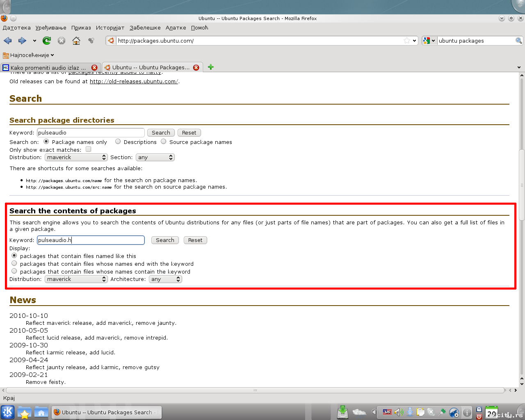Screen dimensions: 525x420
Task: Open the Историјат menu
Action: (x=110, y=28)
